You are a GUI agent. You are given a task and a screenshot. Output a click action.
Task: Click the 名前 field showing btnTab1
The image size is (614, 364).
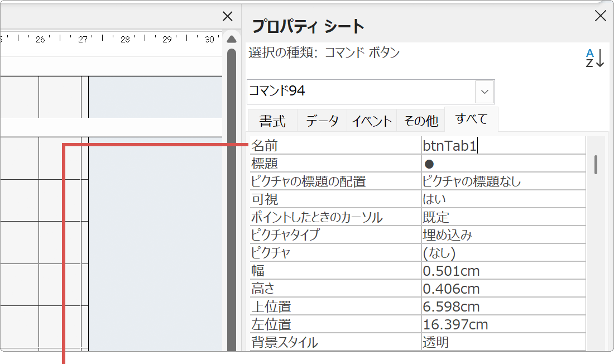pos(502,145)
